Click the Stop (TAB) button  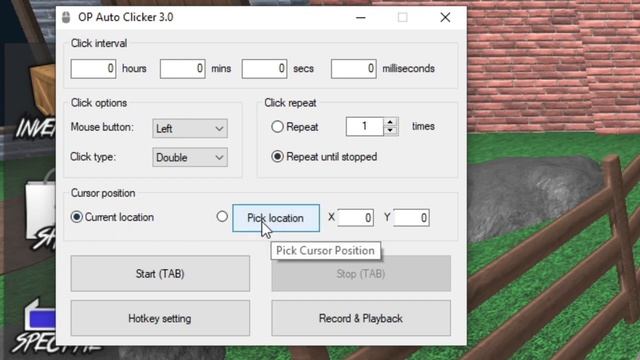pyautogui.click(x=361, y=273)
